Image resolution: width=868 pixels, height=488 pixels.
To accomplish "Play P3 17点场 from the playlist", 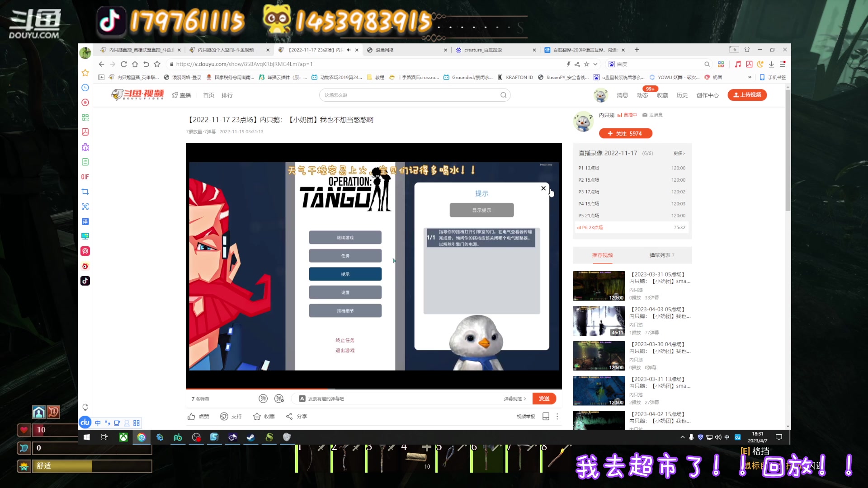I will click(x=632, y=192).
